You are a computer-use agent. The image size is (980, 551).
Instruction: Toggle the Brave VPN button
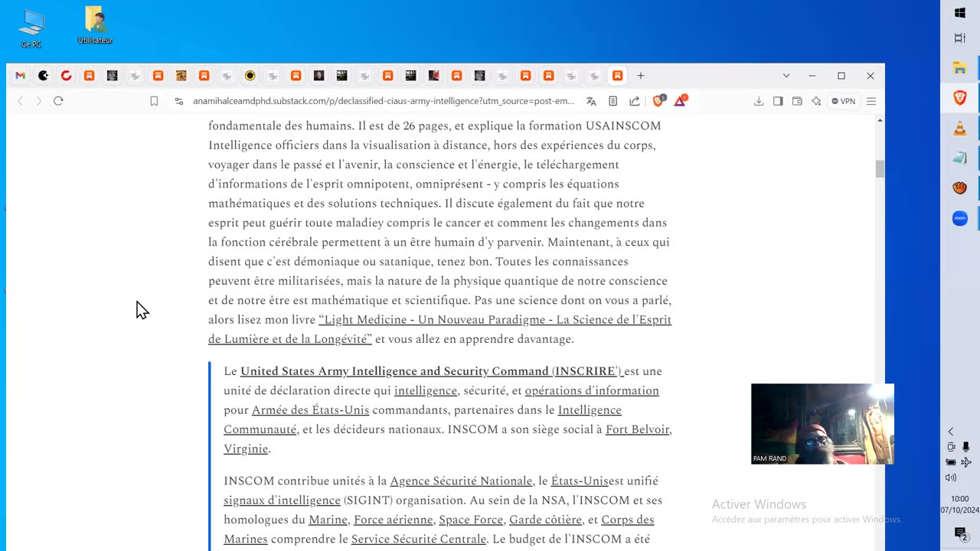coord(844,101)
